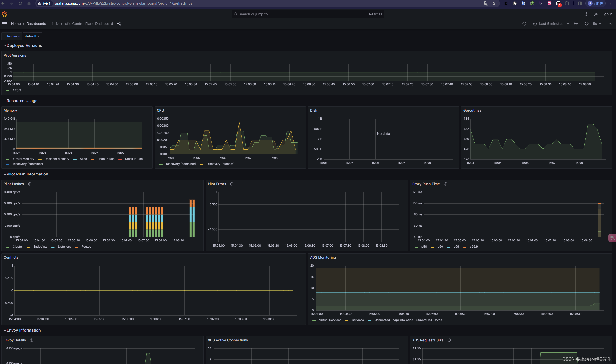The width and height of the screenshot is (616, 364).
Task: Zoom out the time range
Action: click(x=576, y=24)
